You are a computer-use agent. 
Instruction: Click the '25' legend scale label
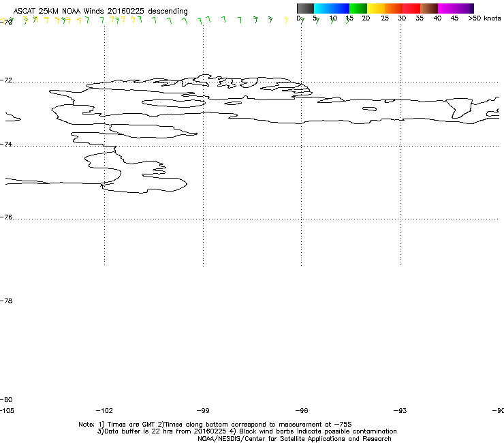tap(385, 18)
